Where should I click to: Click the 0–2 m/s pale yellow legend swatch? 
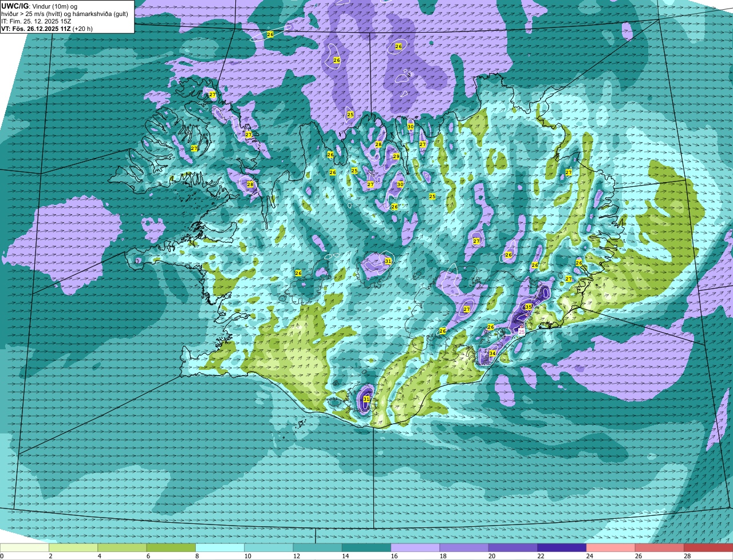point(25,548)
